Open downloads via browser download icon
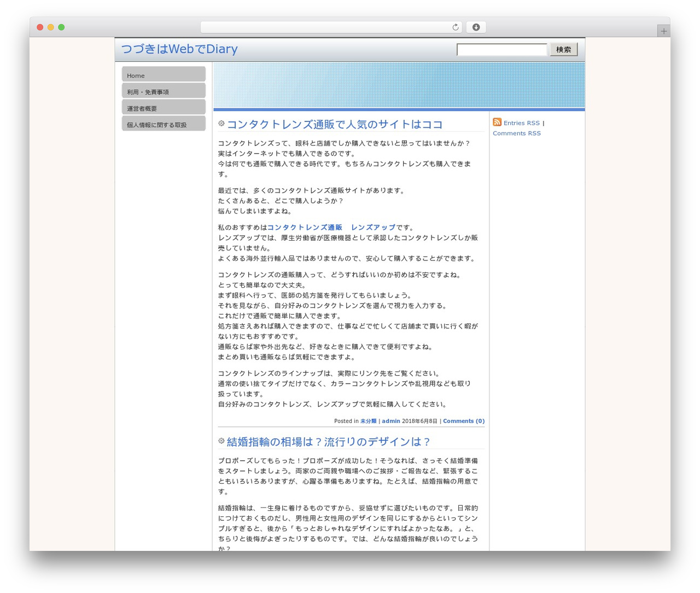Viewport: 700px width, 593px height. point(476,27)
